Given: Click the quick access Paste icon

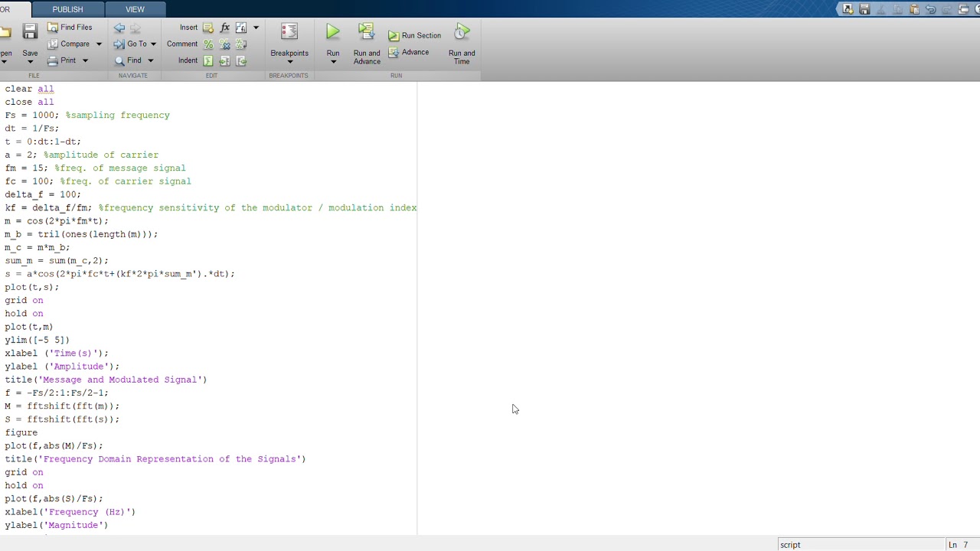Looking at the screenshot, I should 914,9.
